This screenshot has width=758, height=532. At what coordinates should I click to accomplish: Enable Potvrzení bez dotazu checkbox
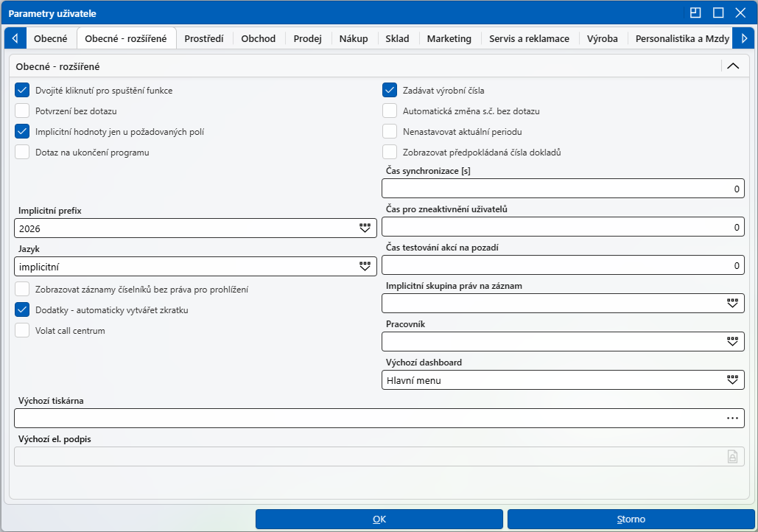(22, 111)
